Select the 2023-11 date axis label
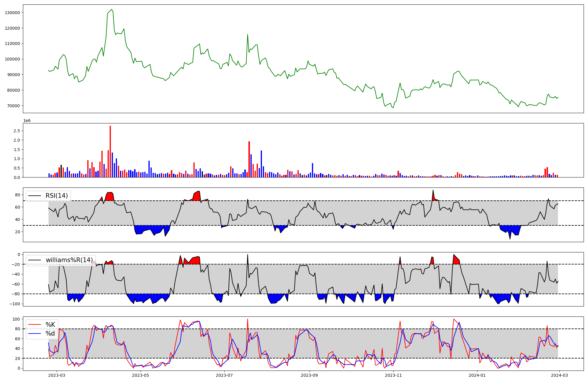 (393, 375)
